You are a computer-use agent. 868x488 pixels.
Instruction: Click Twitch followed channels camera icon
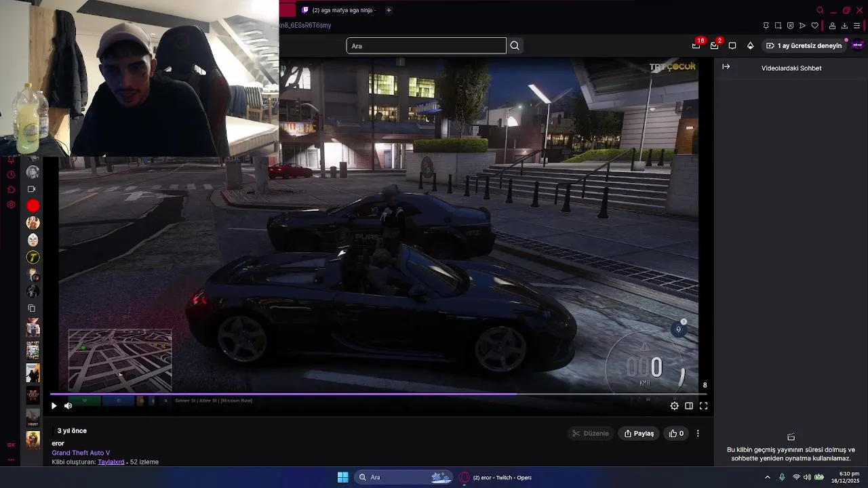tap(31, 190)
